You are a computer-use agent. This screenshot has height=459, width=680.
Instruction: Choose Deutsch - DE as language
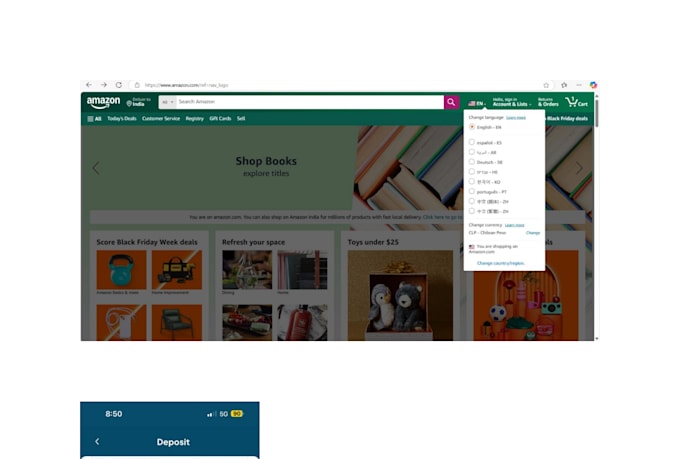(x=486, y=162)
